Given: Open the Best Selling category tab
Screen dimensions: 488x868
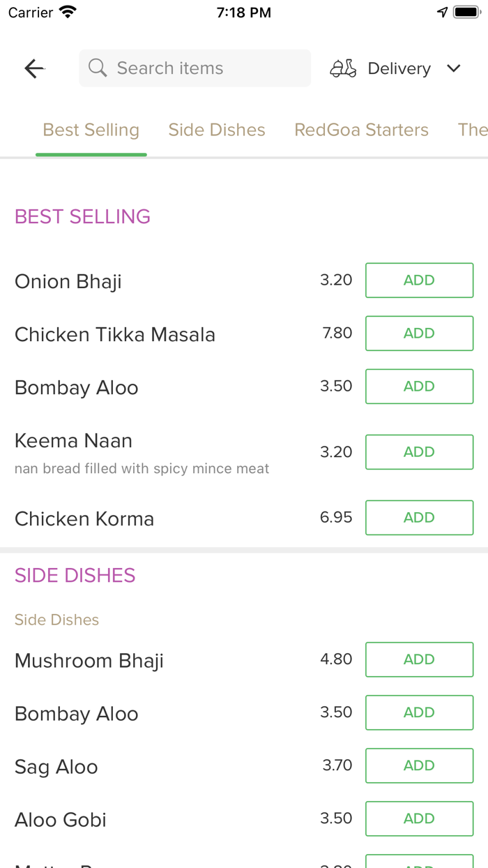Looking at the screenshot, I should click(91, 130).
